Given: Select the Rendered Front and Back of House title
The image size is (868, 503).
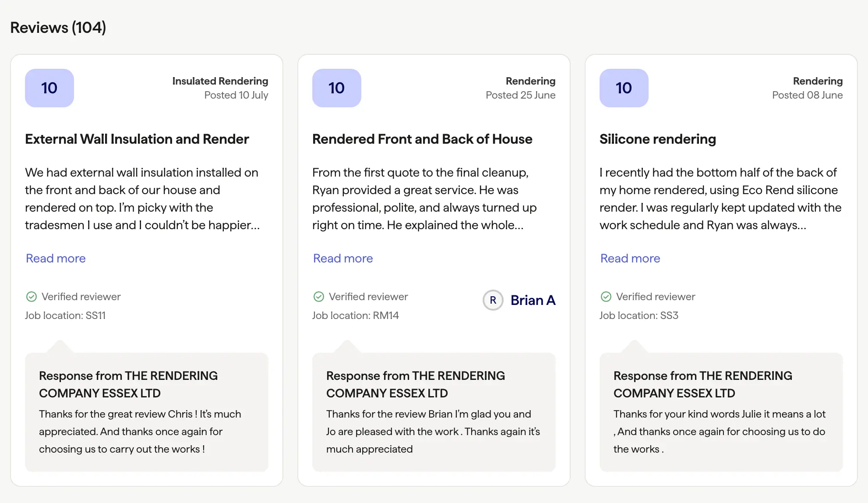Looking at the screenshot, I should point(422,139).
